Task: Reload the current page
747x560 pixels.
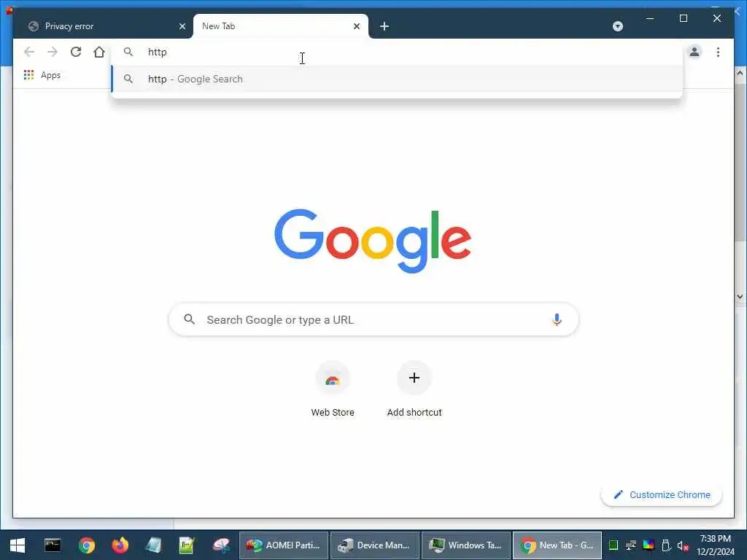Action: coord(76,52)
